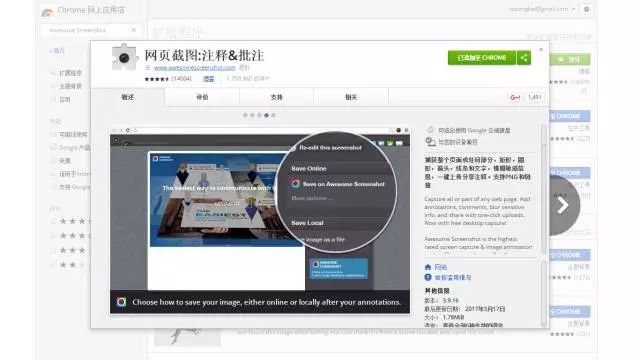Switch to the 支持 support tab

pyautogui.click(x=276, y=97)
